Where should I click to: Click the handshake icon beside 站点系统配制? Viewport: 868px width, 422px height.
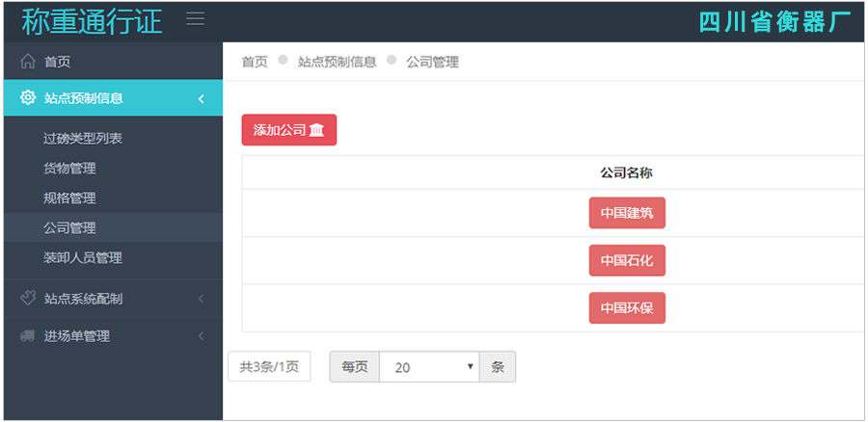28,299
